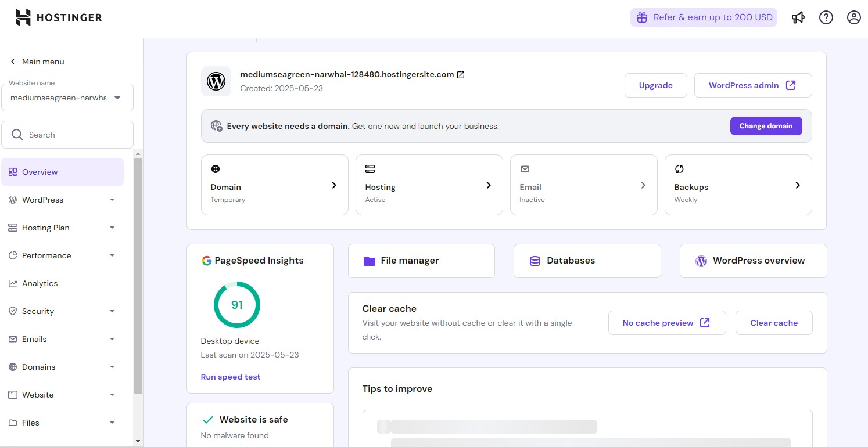Click external icon on No cache preview
Image resolution: width=868 pixels, height=447 pixels.
[705, 323]
